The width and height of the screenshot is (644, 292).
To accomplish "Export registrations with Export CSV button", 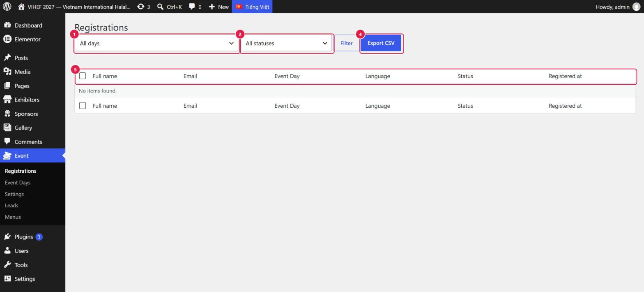I will 381,43.
